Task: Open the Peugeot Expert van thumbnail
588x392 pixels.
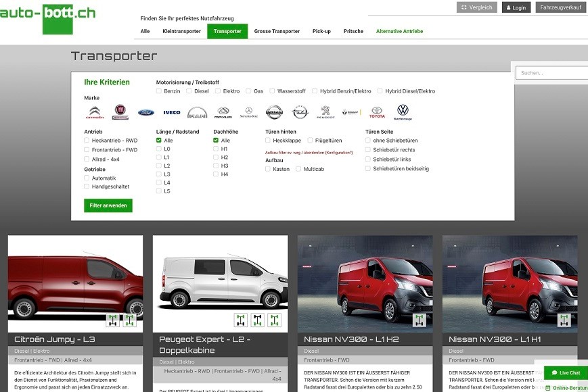Action: coord(220,283)
